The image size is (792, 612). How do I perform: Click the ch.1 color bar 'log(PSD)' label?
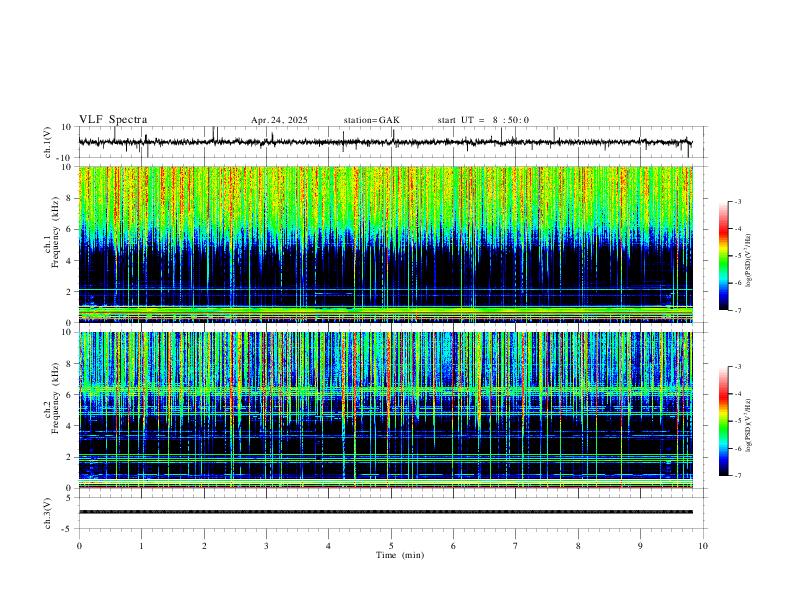(x=749, y=260)
